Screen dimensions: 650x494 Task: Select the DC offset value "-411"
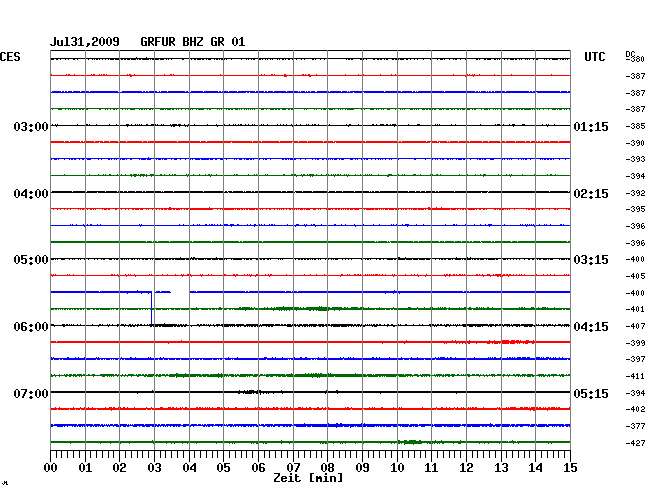pyautogui.click(x=635, y=376)
